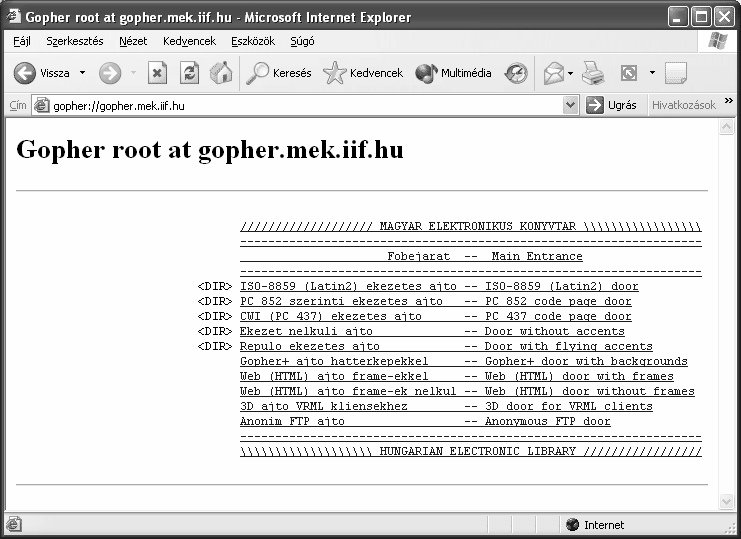Open the Home page icon
The width and height of the screenshot is (741, 539).
click(221, 73)
